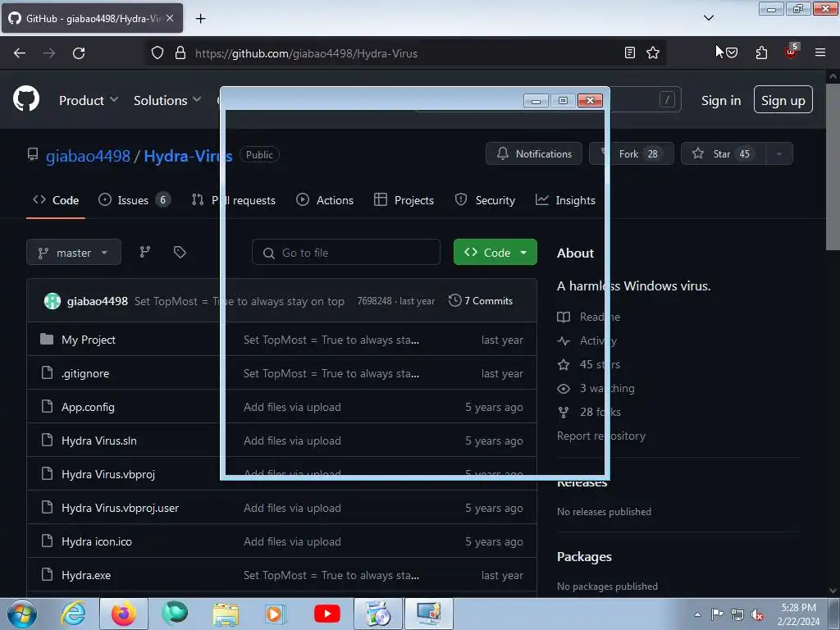Open the App.config file
Image resolution: width=840 pixels, height=630 pixels.
pyautogui.click(x=88, y=407)
